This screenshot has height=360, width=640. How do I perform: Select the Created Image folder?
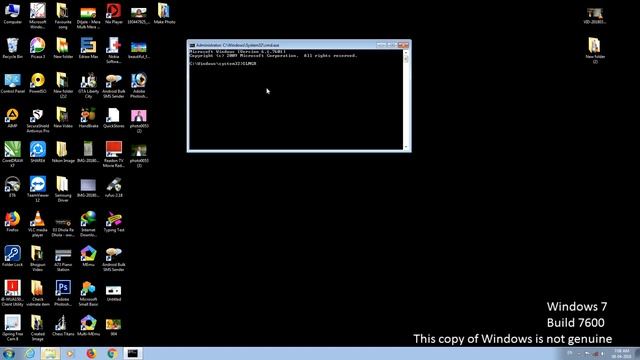pos(38,328)
